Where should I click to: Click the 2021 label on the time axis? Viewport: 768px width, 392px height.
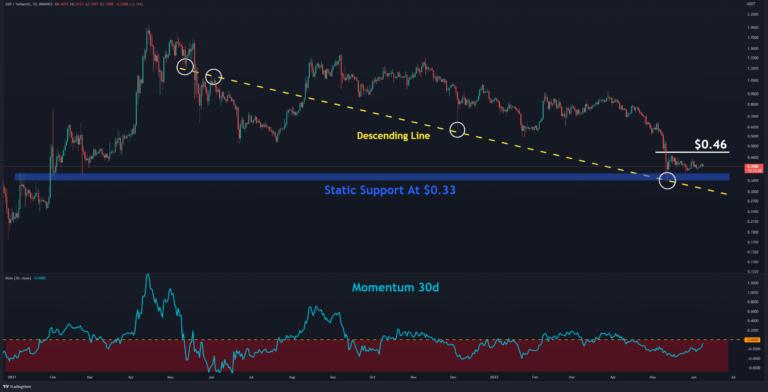pos(11,378)
